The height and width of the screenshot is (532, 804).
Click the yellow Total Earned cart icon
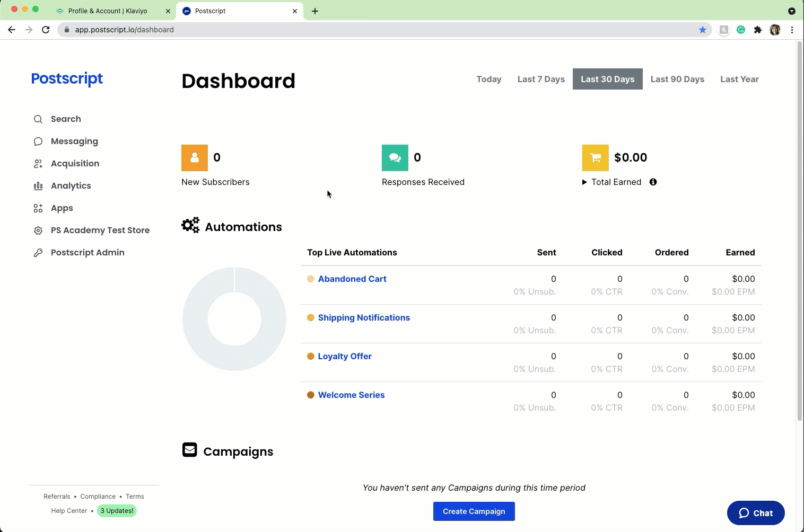tap(596, 158)
